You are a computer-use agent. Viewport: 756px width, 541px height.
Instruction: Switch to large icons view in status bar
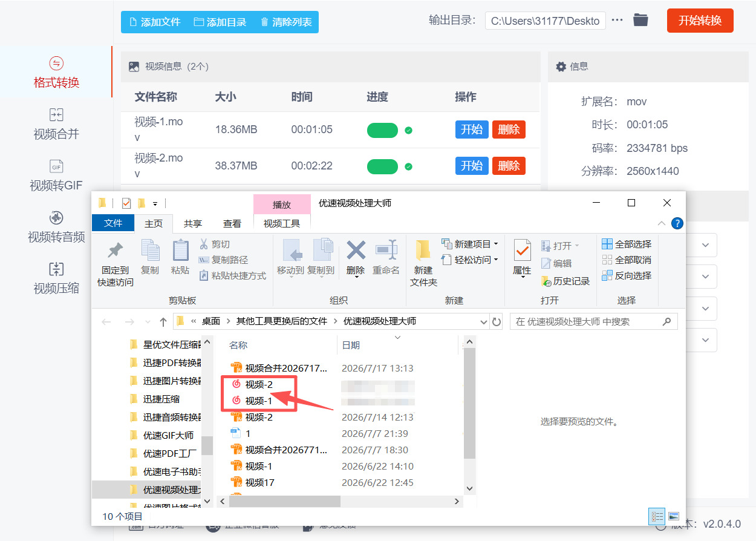tap(673, 516)
